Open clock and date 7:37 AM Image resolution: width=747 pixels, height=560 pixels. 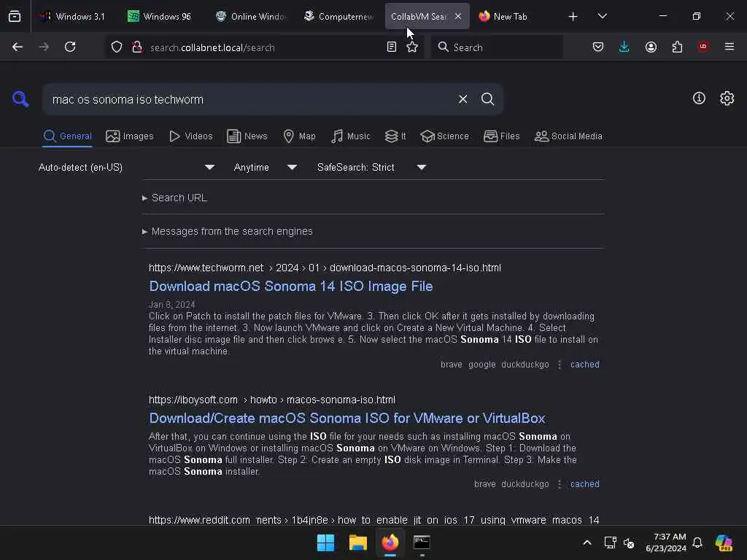click(666, 542)
